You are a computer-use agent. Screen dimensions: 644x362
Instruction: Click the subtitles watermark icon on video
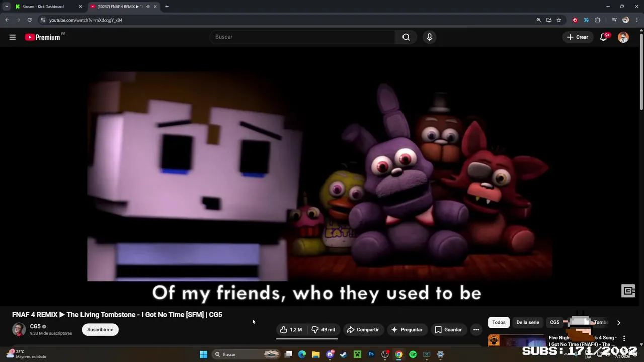[x=628, y=291]
